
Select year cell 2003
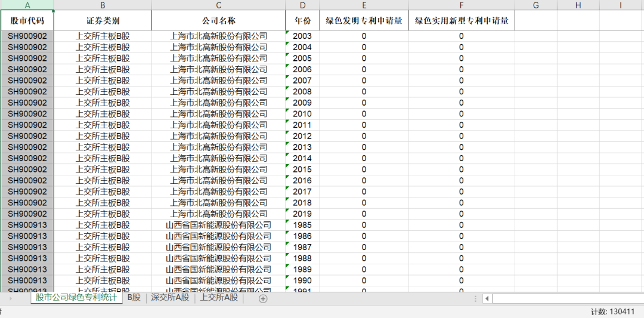coord(303,36)
